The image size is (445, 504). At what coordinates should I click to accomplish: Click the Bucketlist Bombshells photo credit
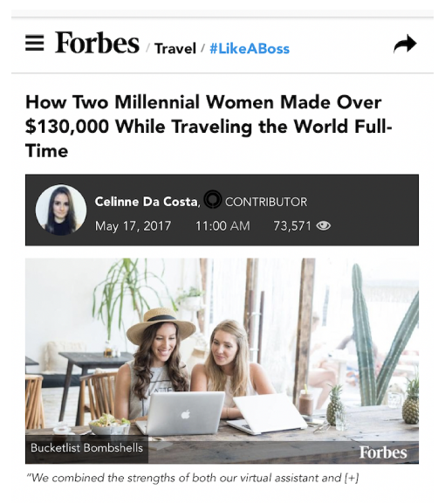click(86, 448)
